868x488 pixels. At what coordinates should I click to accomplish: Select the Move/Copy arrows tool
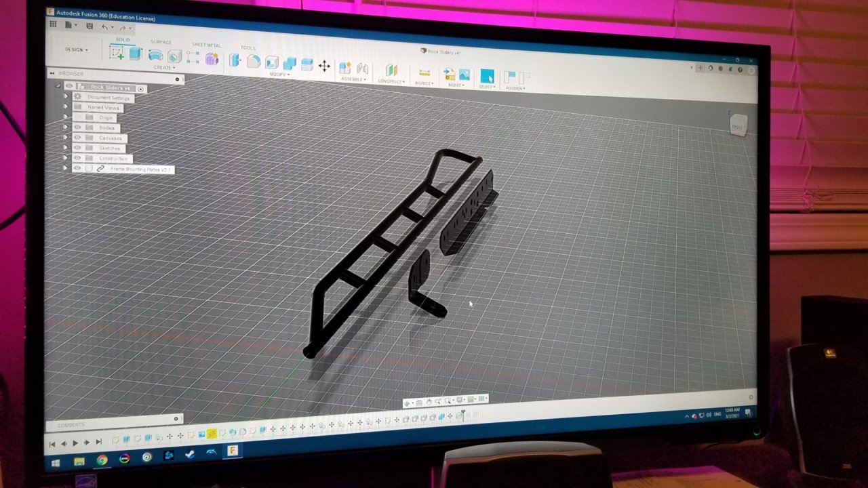pyautogui.click(x=324, y=66)
